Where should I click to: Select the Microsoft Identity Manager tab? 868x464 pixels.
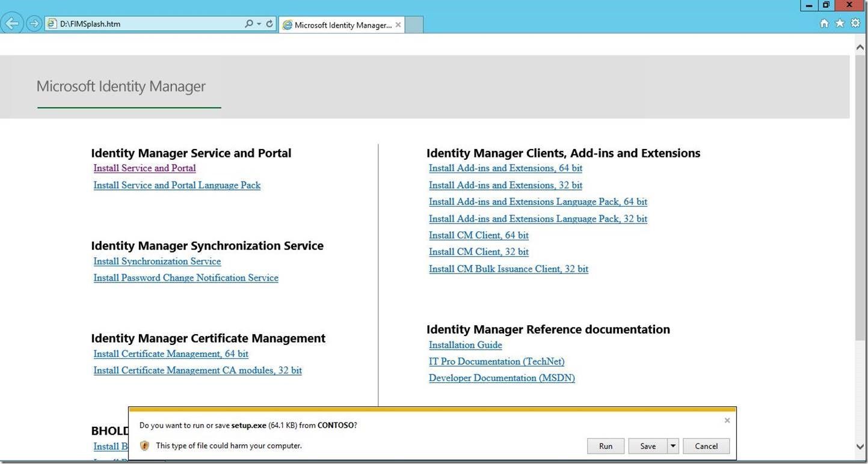[342, 25]
